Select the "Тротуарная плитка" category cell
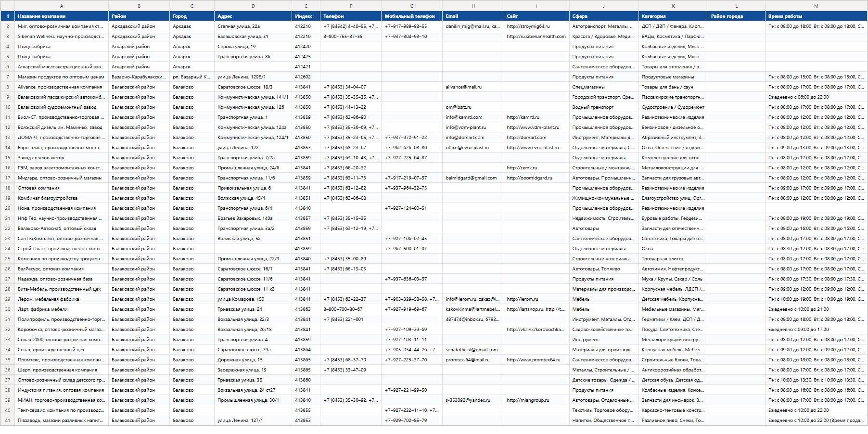The image size is (868, 434). [x=673, y=258]
